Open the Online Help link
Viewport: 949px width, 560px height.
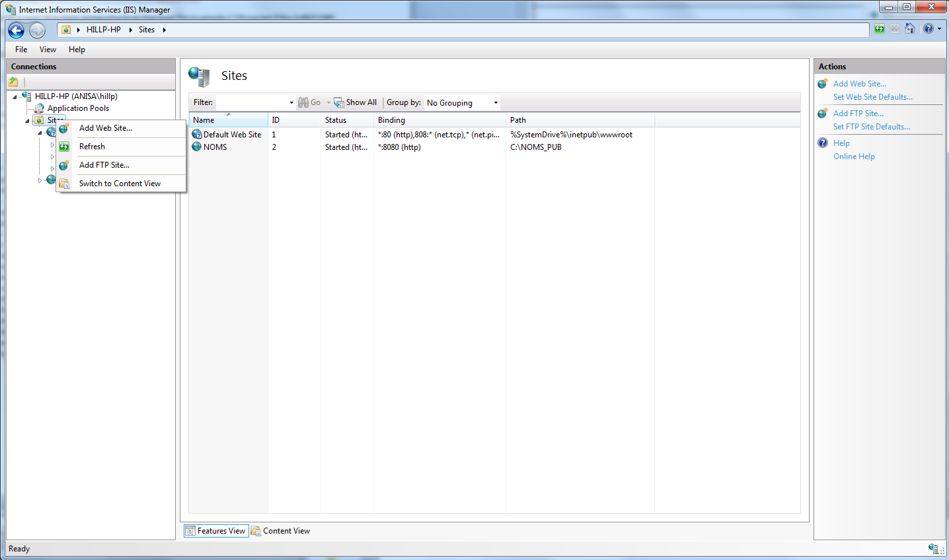click(854, 157)
